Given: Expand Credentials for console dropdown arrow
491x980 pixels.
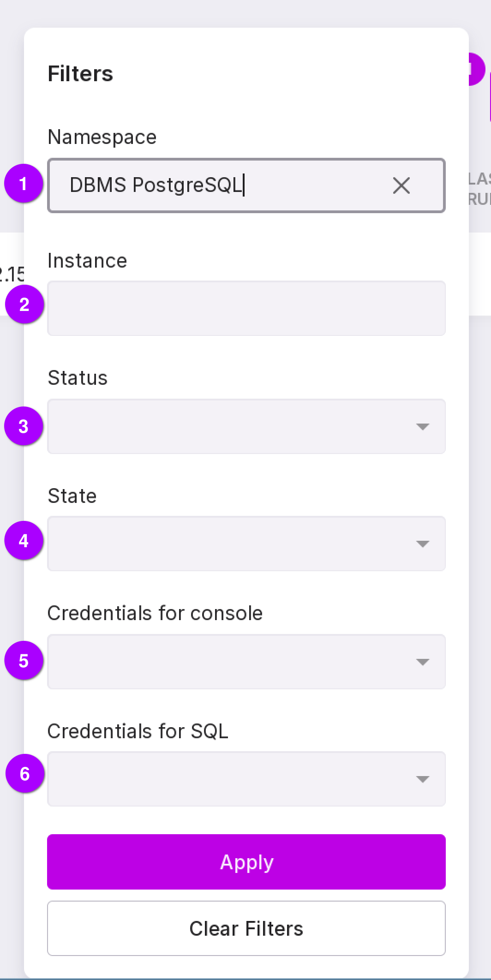Looking at the screenshot, I should click(422, 662).
